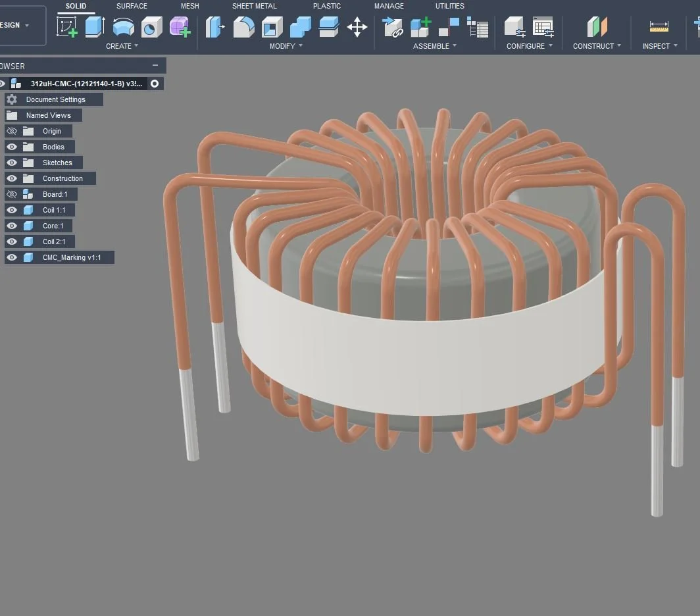Switch to the SHEET METAL tab
The height and width of the screenshot is (616, 700).
(x=255, y=6)
